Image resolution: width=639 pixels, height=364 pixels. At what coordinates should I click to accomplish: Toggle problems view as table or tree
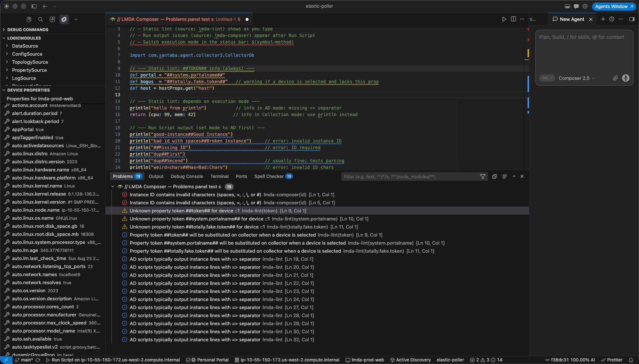pyautogui.click(x=504, y=177)
